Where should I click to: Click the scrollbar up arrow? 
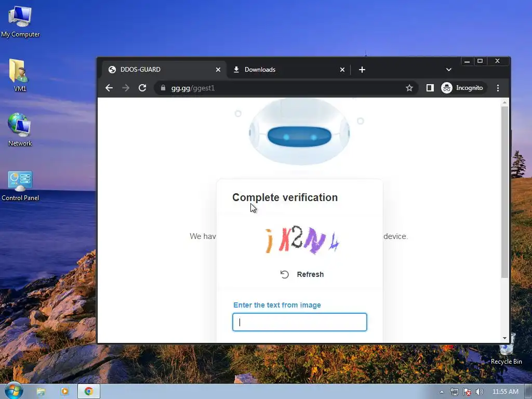(x=504, y=102)
